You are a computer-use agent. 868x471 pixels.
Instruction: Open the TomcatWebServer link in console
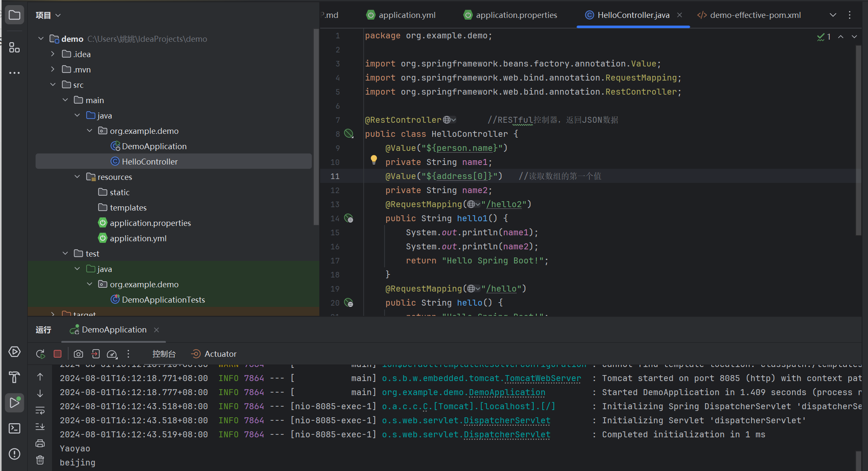[542, 379]
